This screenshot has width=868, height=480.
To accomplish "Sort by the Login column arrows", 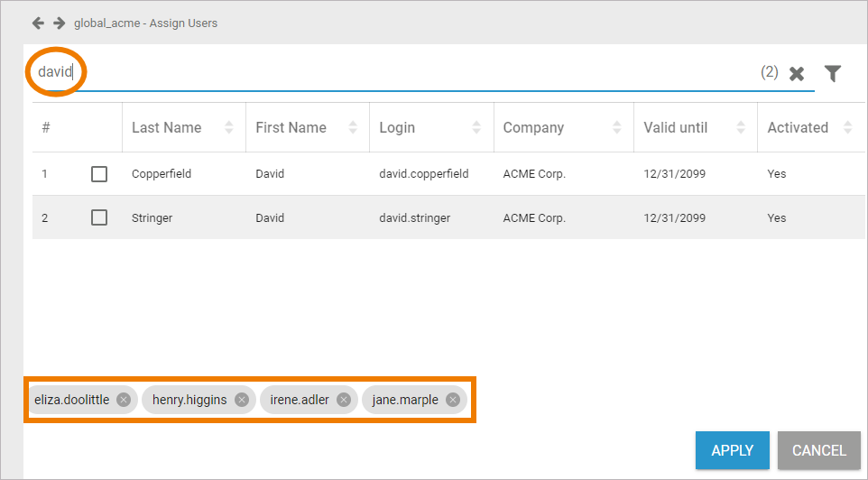I will tap(477, 127).
